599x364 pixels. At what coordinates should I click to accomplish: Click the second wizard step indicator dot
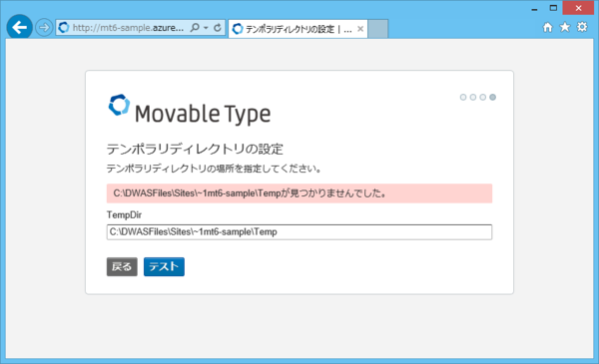(x=473, y=98)
